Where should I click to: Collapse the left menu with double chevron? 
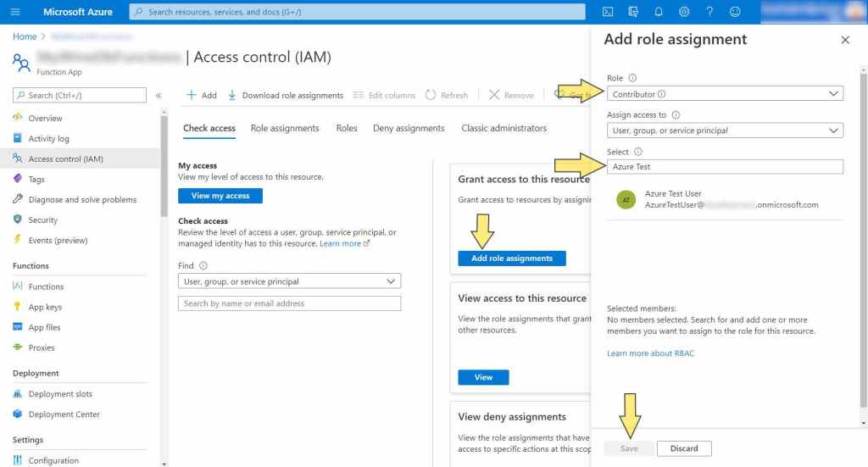click(x=159, y=95)
